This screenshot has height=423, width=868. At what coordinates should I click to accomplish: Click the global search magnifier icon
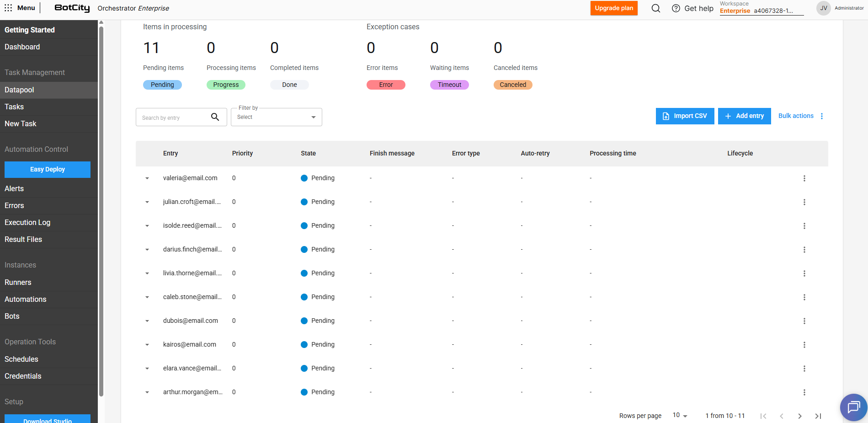[x=655, y=8]
